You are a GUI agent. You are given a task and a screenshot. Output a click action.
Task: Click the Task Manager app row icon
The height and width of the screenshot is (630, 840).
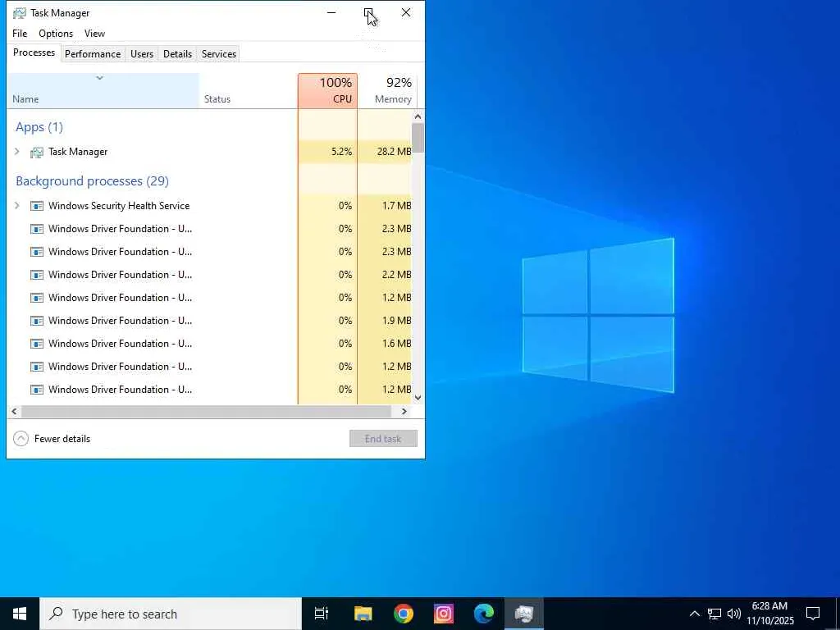36,152
